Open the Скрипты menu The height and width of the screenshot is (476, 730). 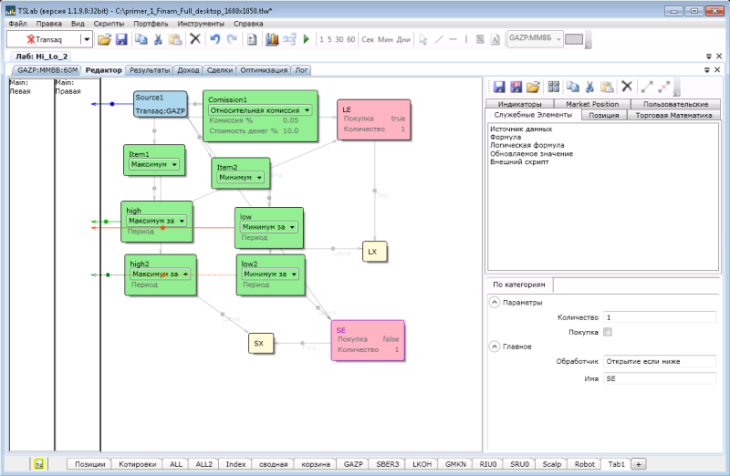(x=109, y=22)
